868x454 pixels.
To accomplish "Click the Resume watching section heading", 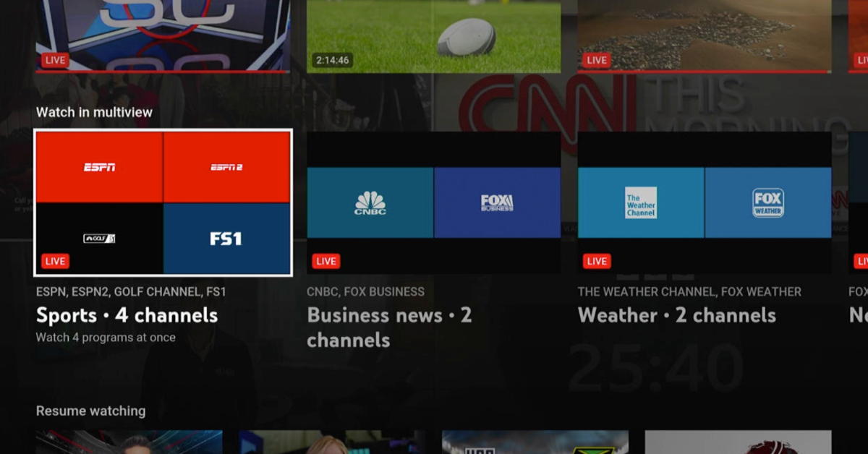I will (x=90, y=411).
